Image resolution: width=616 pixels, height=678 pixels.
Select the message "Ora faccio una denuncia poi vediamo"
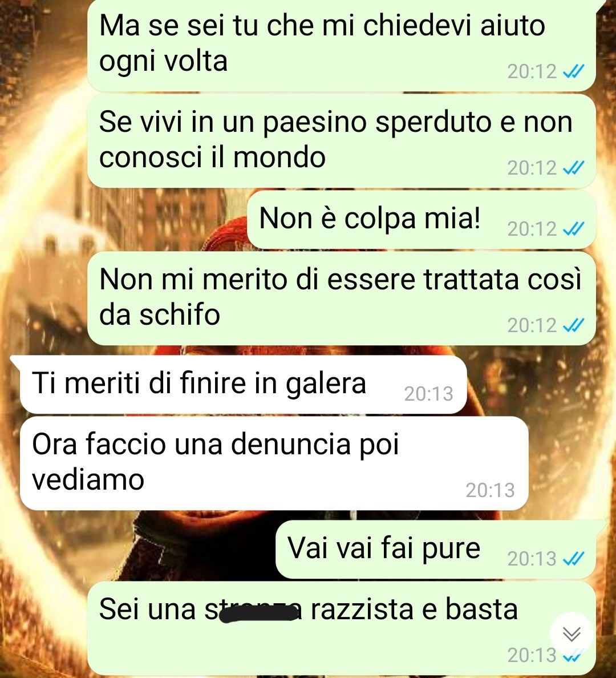point(274,463)
